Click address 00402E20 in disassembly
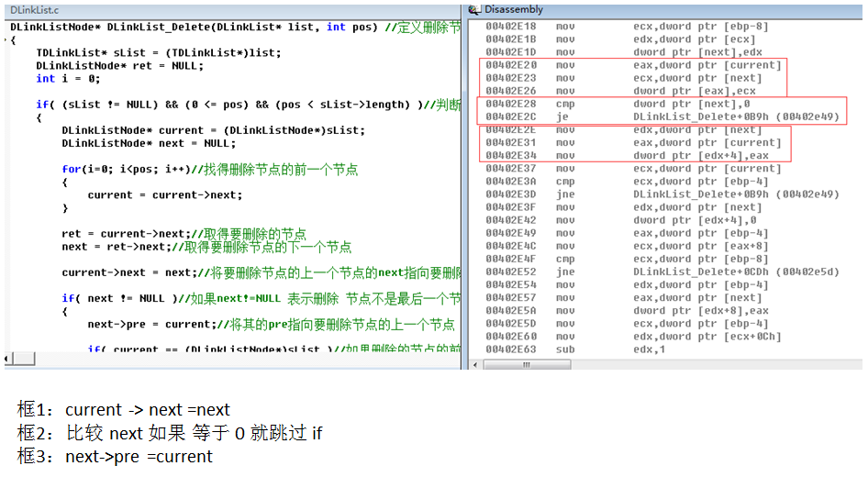The width and height of the screenshot is (868, 488). 511,65
